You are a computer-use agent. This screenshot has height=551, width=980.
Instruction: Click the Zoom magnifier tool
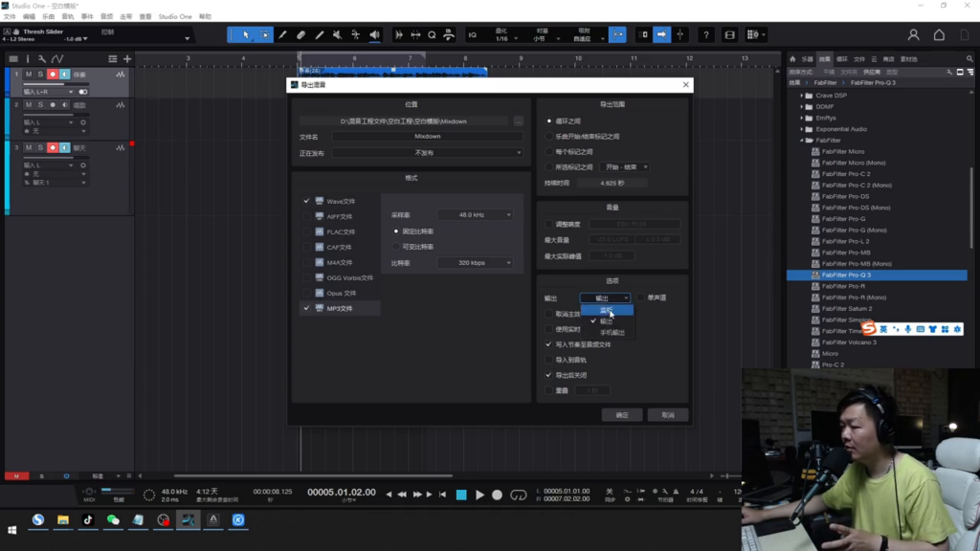pyautogui.click(x=432, y=35)
